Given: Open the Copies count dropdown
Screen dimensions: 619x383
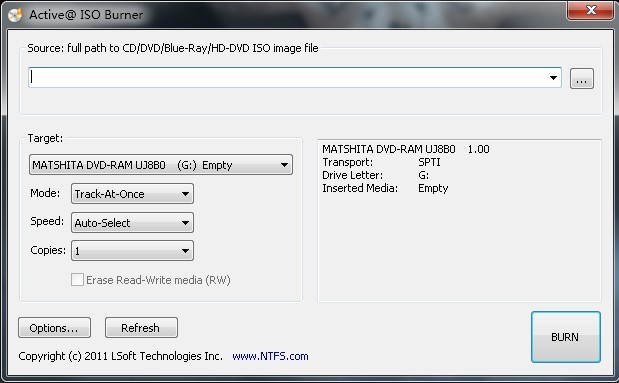Looking at the screenshot, I should [x=132, y=251].
